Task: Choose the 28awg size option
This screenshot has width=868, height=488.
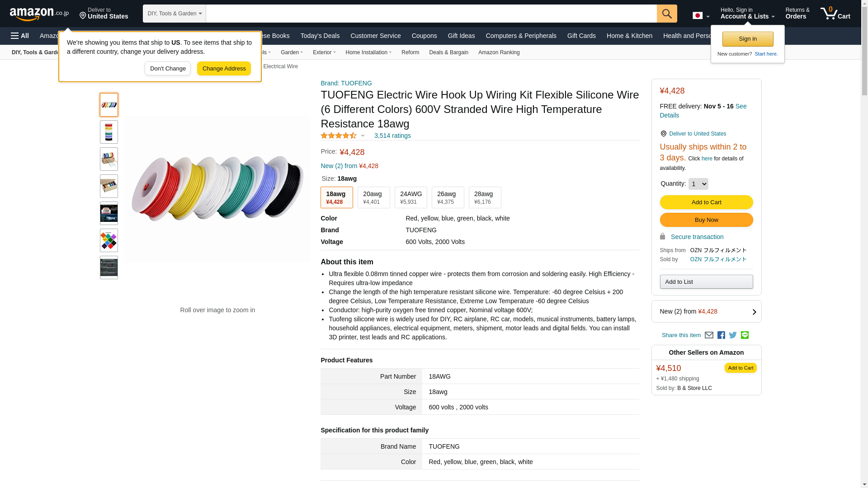Action: (x=485, y=197)
